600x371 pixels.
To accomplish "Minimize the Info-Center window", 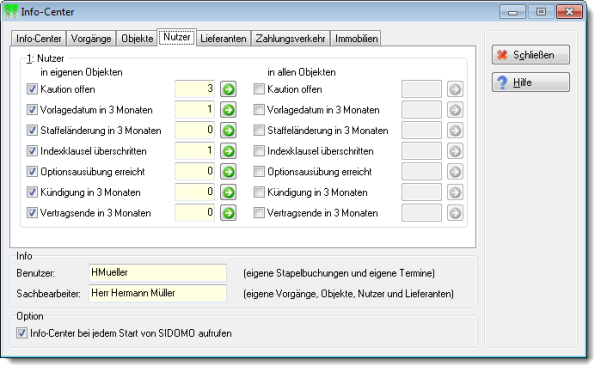I will click(x=513, y=12).
